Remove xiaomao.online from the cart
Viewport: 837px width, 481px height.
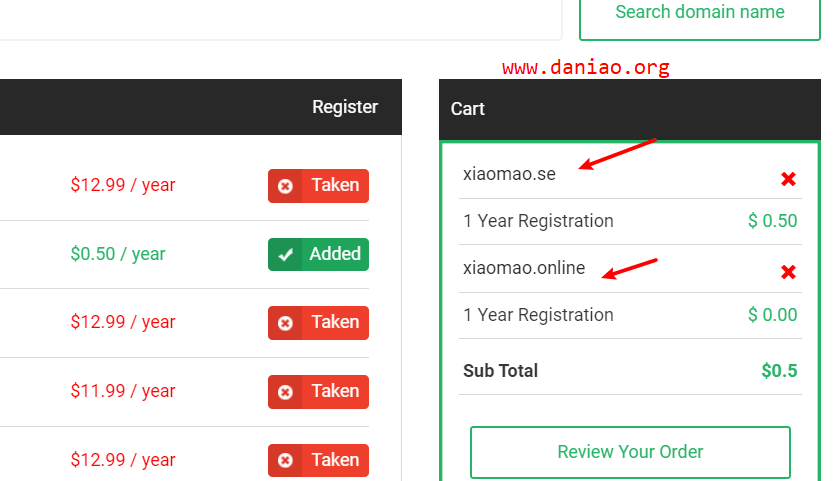(x=788, y=272)
